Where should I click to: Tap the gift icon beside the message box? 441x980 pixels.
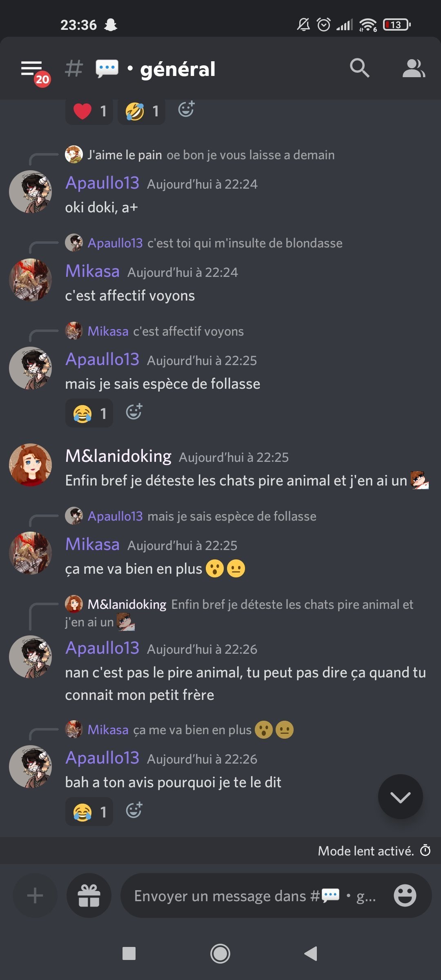pos(89,895)
